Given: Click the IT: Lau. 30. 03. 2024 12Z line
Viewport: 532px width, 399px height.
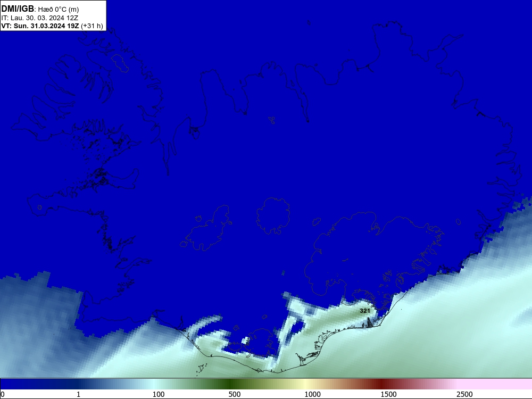Looking at the screenshot, I should 40,18.
